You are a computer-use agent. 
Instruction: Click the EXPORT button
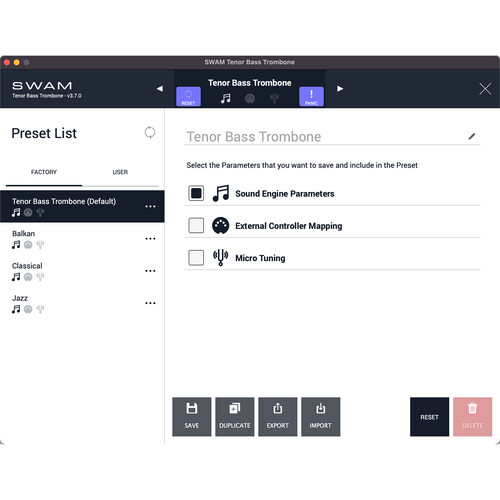click(x=278, y=417)
